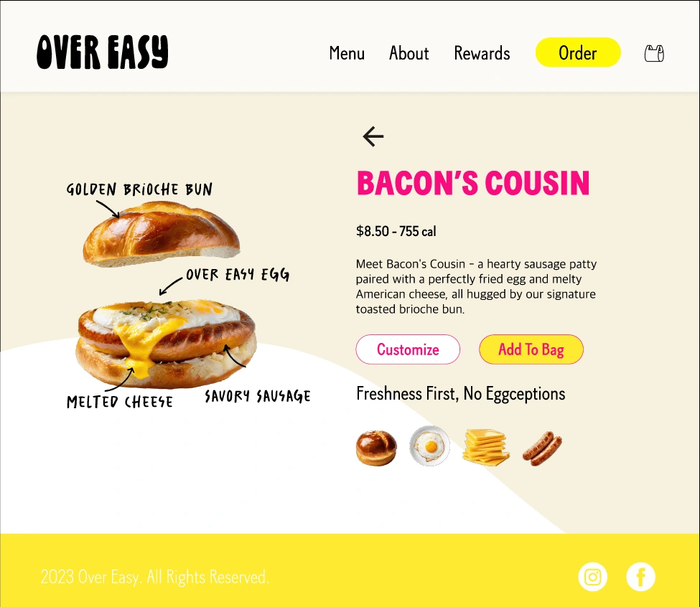Select the sausage links ingredient icon
The width and height of the screenshot is (700, 607).
click(x=542, y=448)
